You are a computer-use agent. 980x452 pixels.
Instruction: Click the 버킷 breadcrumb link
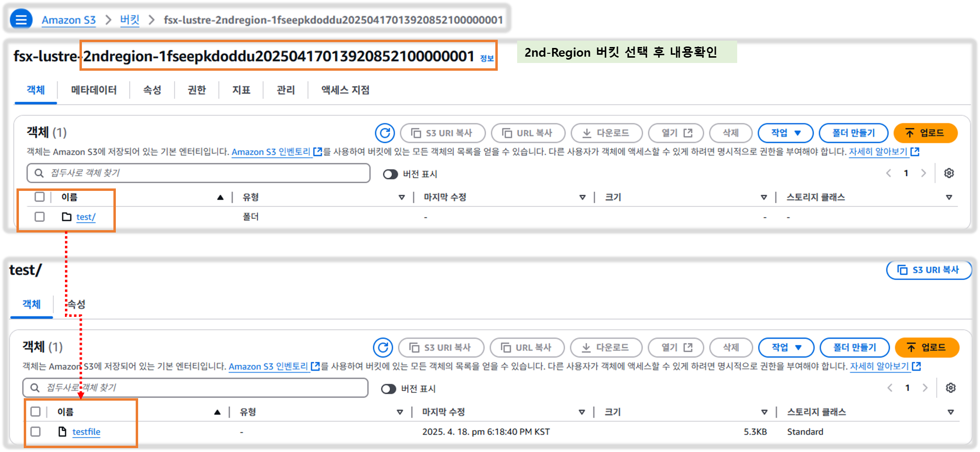129,20
